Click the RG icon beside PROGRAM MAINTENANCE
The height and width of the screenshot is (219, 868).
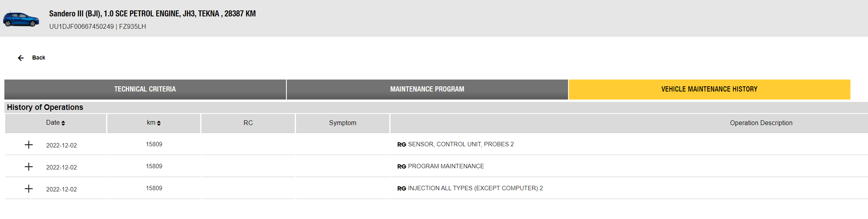(401, 167)
